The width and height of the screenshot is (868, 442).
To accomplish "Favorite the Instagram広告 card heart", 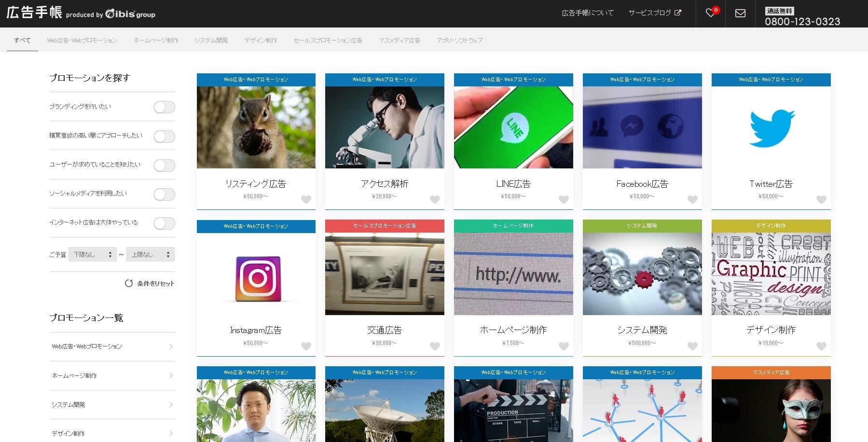I will click(x=306, y=346).
